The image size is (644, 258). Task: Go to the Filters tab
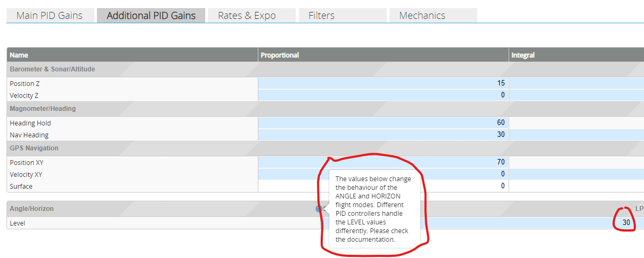(x=322, y=15)
